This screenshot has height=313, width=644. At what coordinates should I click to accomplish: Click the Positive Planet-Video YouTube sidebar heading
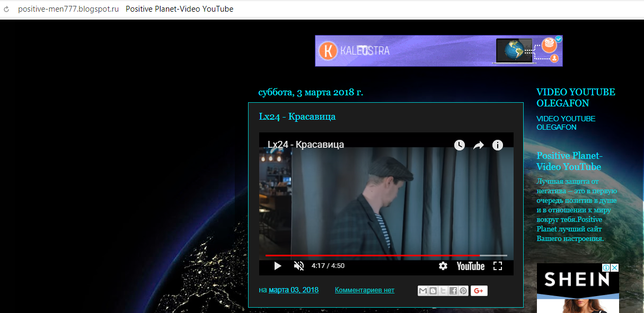(569, 161)
